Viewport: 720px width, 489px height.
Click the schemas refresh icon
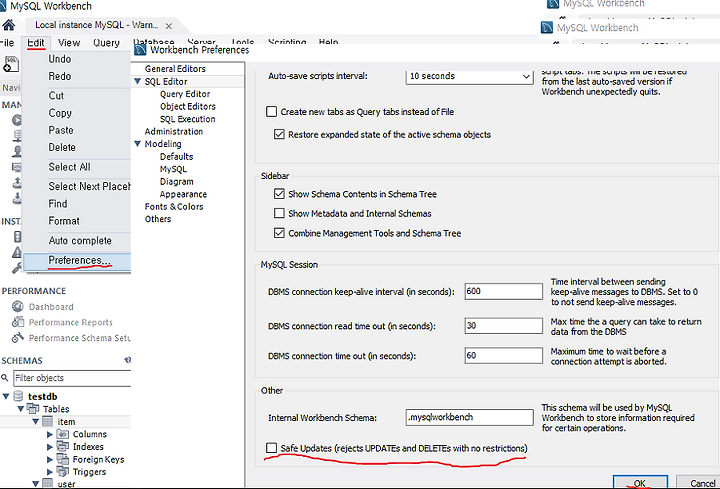click(x=127, y=360)
